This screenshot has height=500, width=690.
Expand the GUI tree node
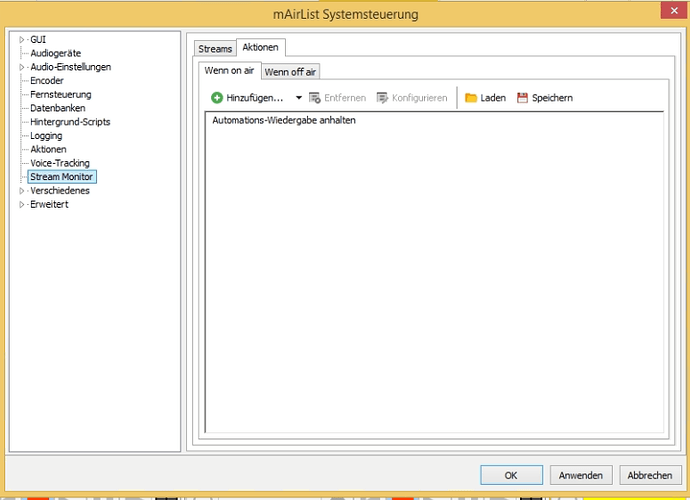click(x=22, y=40)
